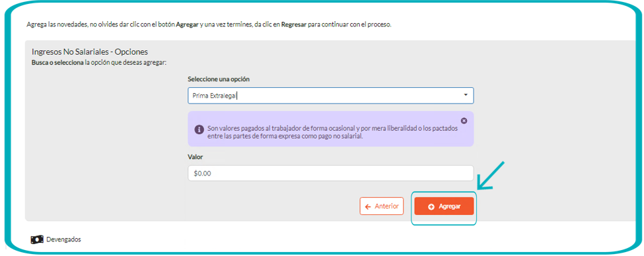Click the left arrow icon on Anterior
Viewport: 644px width, 256px height.
pos(368,207)
